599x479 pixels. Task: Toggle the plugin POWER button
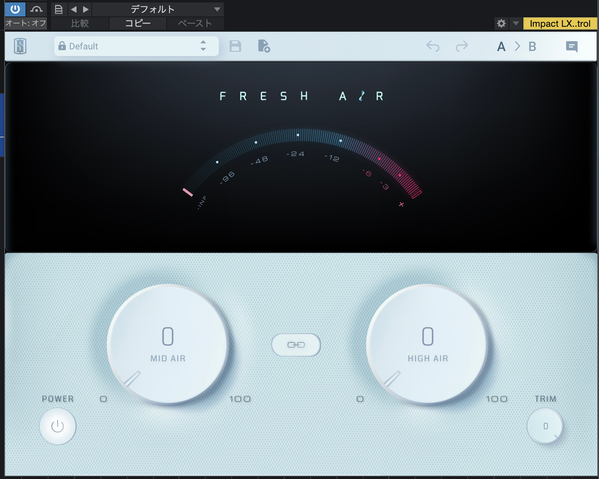[x=58, y=426]
